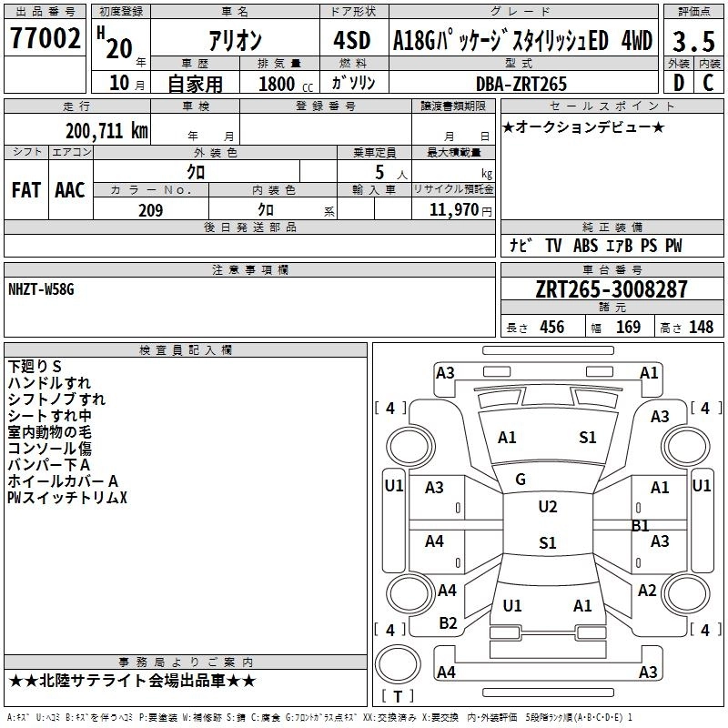The width and height of the screenshot is (728, 728).
Task: Select the U2 dent marker on the roof
Action: (x=547, y=507)
